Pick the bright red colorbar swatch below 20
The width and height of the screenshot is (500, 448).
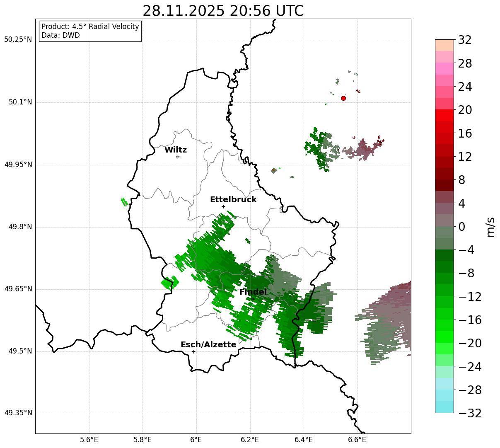coord(444,115)
